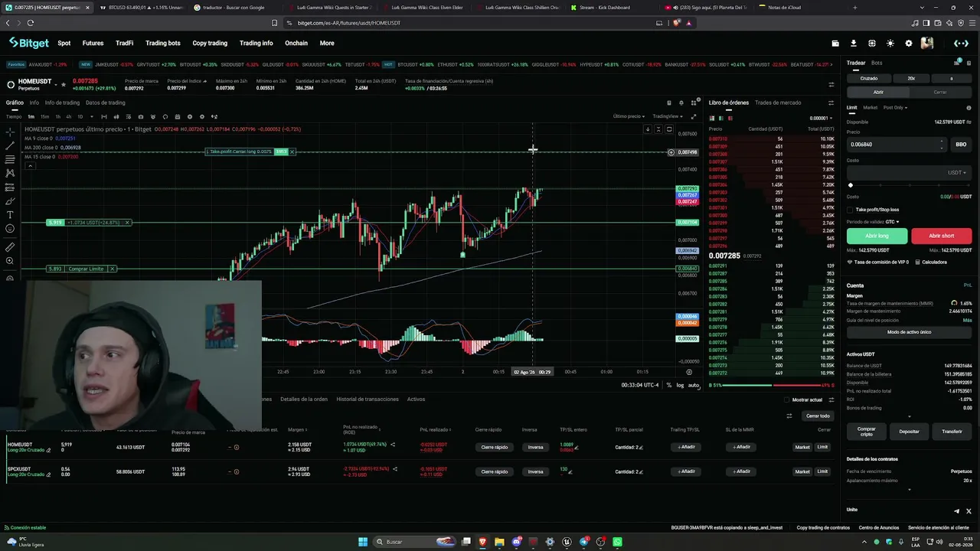This screenshot has width=980, height=551.
Task: Open the Fibonacci lines tool
Action: [10, 159]
